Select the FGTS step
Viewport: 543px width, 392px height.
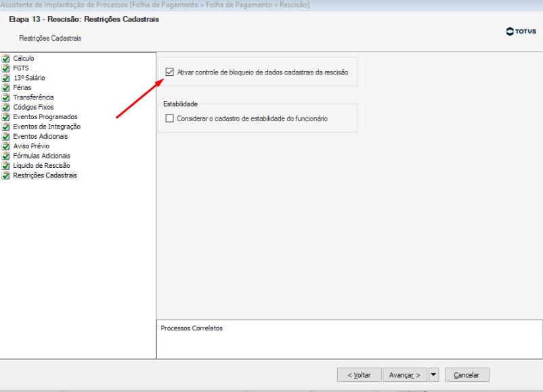(21, 68)
